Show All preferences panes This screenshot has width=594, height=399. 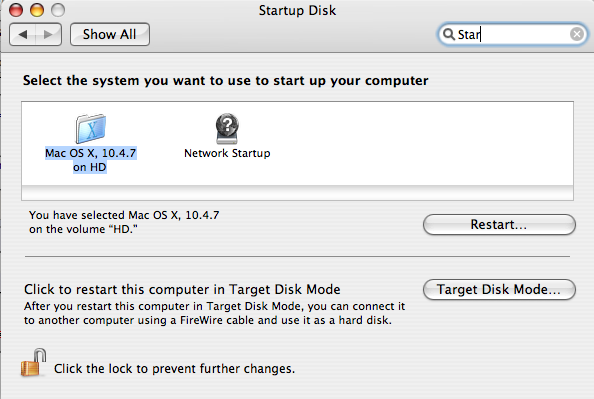[x=110, y=34]
